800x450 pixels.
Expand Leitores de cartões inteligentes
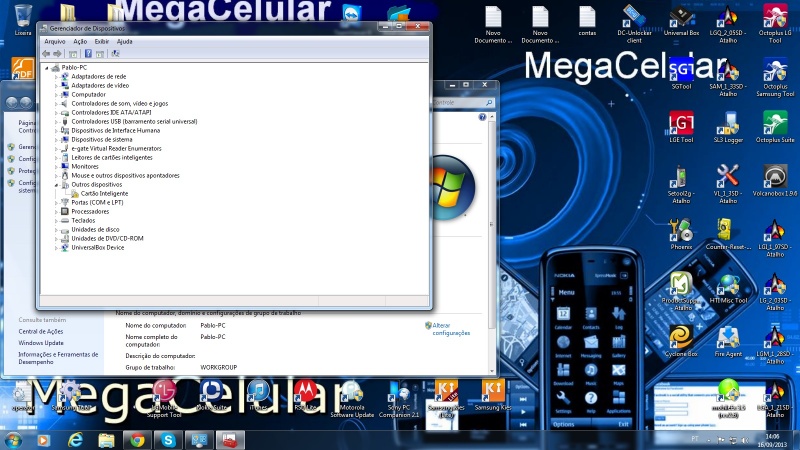tap(56, 158)
